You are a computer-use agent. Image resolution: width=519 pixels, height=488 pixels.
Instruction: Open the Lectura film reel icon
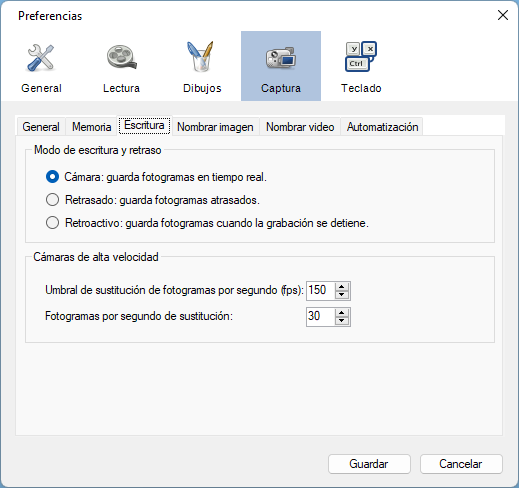coord(121,57)
